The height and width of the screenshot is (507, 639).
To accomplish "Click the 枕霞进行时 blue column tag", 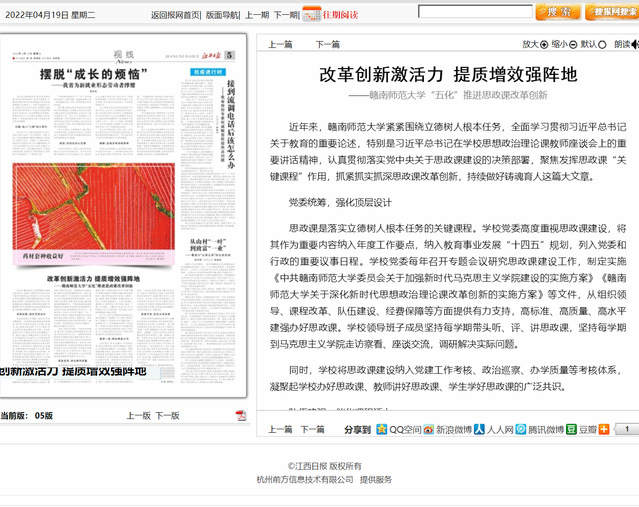I will pyautogui.click(x=208, y=72).
